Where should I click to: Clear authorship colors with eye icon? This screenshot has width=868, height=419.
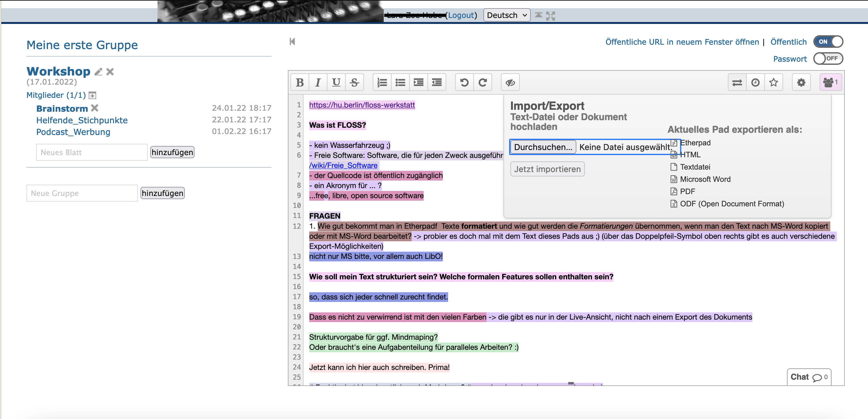[510, 82]
